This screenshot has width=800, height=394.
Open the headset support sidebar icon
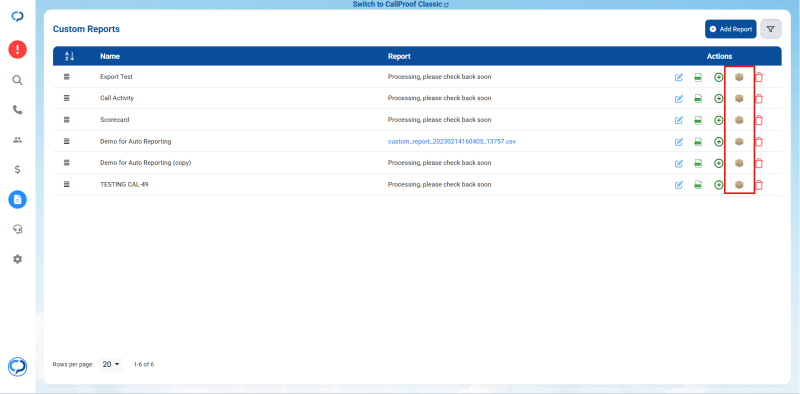[x=17, y=229]
